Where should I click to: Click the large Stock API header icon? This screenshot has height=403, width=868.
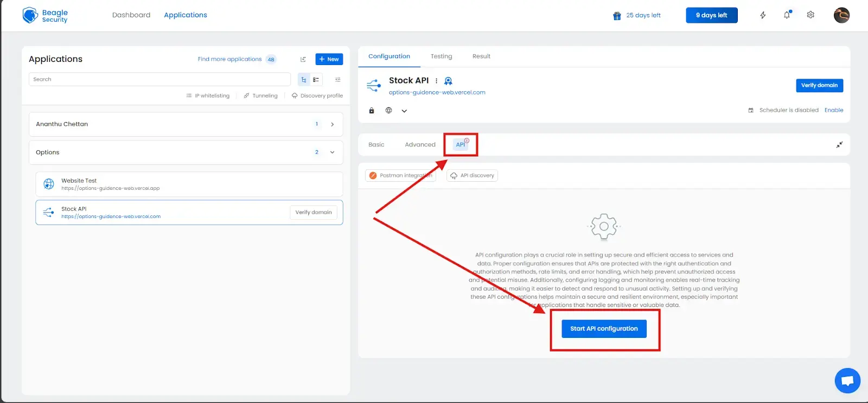(374, 85)
